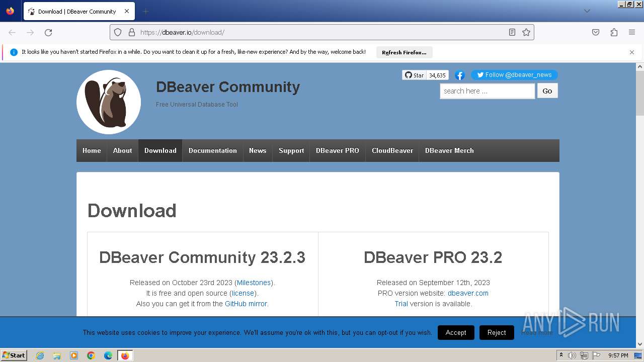This screenshot has width=644, height=362.
Task: Click the vertical scrollbar thumb
Action: click(640, 94)
